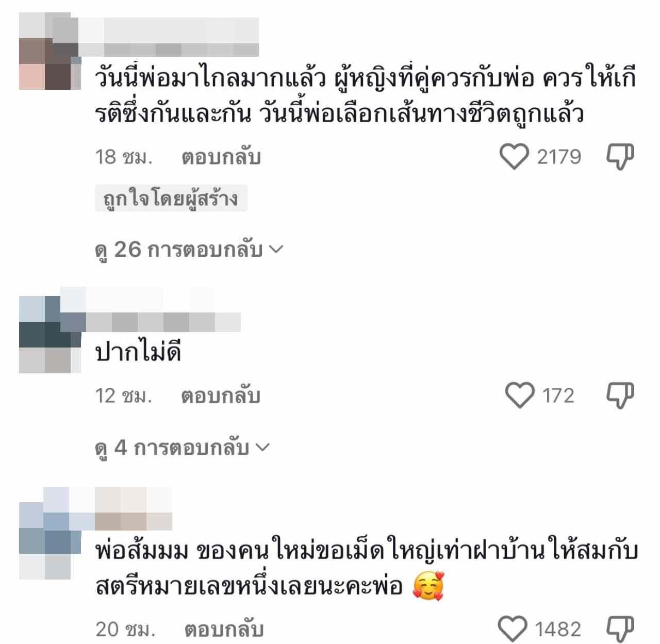Click the ถูกใจโดยผู้สร้าง badge

click(171, 199)
